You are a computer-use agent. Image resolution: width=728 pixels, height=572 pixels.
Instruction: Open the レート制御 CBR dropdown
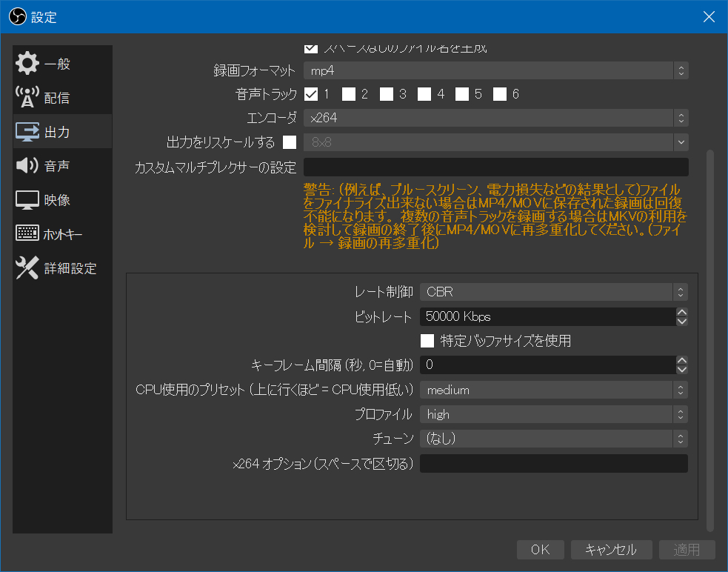(x=554, y=292)
